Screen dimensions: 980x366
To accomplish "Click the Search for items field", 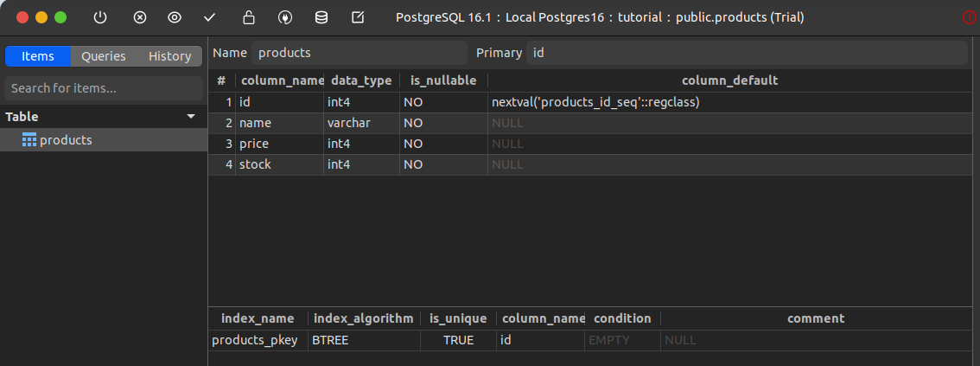I will point(104,88).
